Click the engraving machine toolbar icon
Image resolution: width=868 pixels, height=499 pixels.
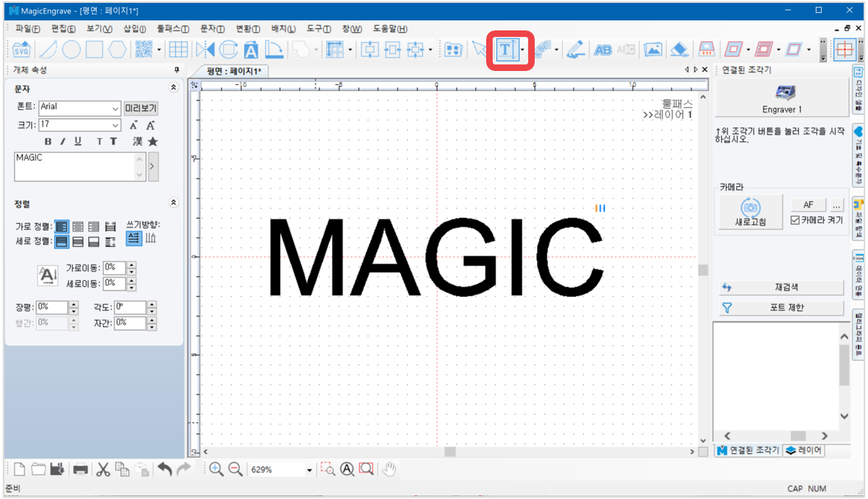pos(706,50)
